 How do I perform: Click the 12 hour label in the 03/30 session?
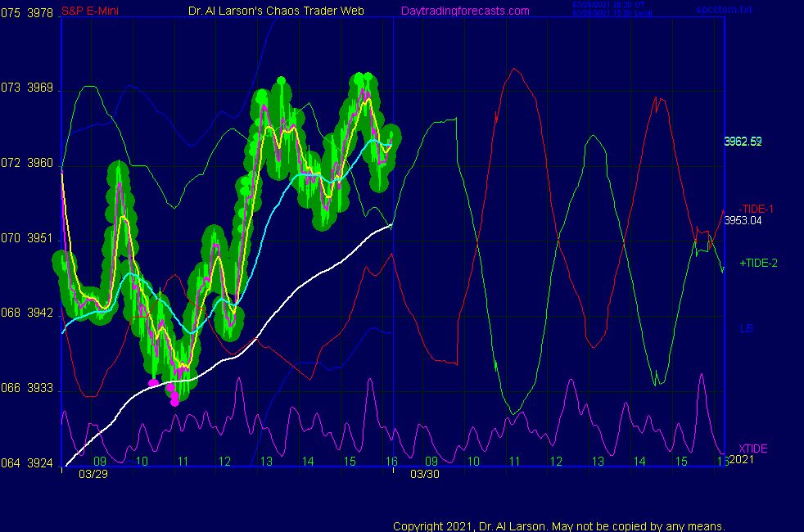[x=557, y=462]
